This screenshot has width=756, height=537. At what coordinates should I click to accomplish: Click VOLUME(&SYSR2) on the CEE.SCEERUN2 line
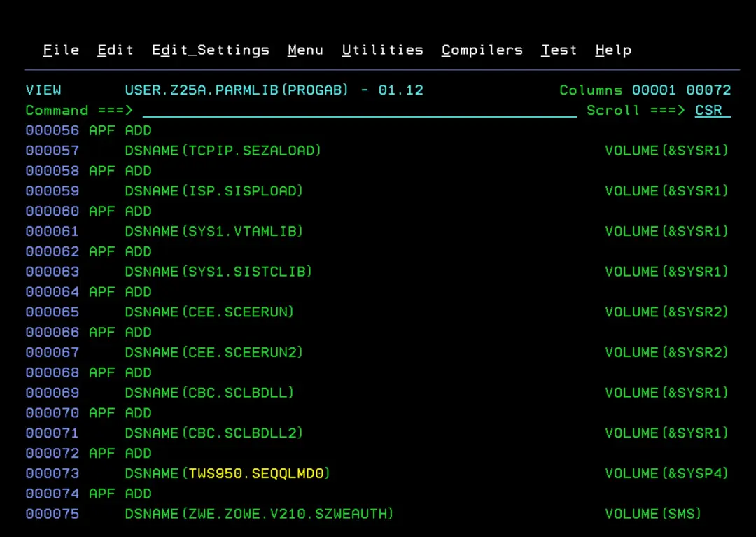click(667, 352)
